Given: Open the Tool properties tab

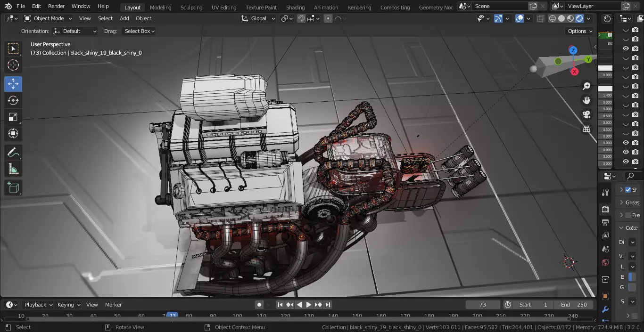Looking at the screenshot, I should (605, 193).
